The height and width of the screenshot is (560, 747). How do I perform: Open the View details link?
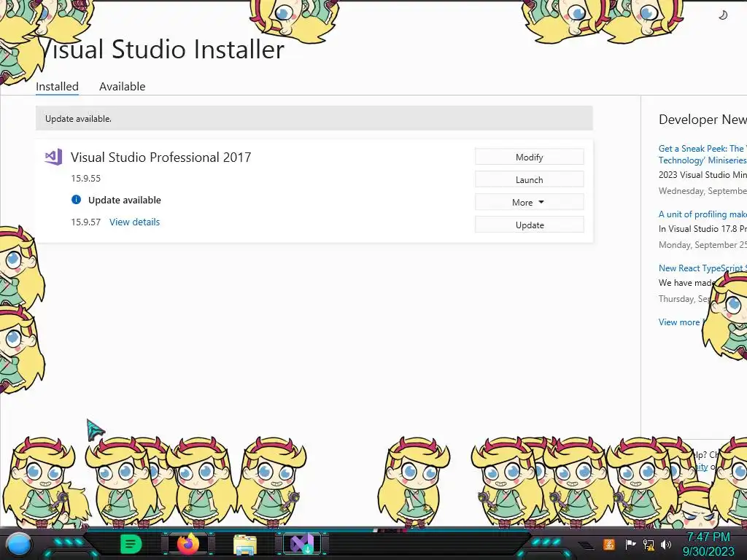click(135, 222)
